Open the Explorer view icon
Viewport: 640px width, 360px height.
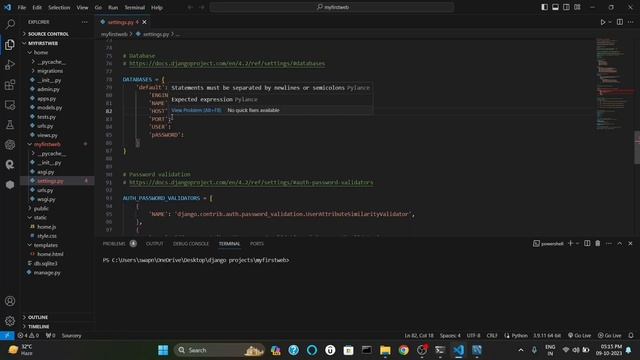10,44
